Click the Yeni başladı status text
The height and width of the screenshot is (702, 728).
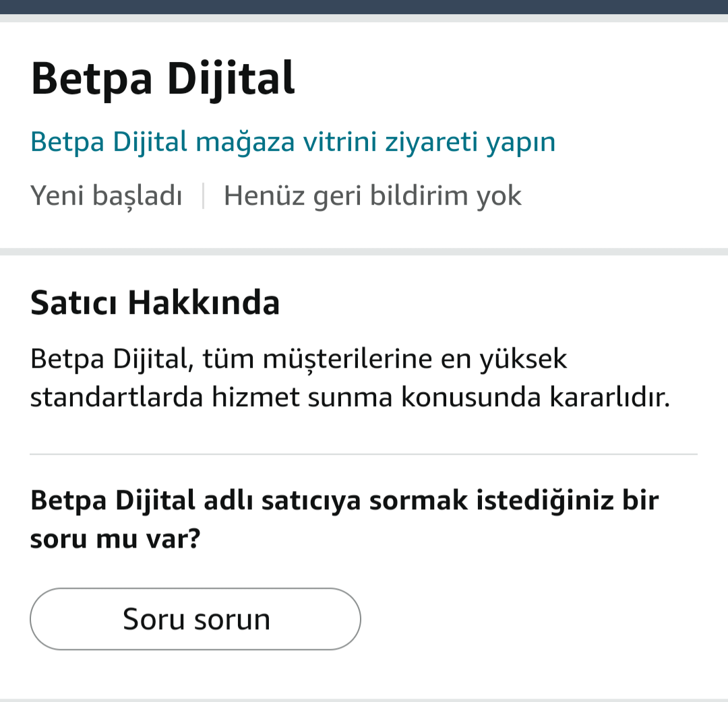point(107,195)
